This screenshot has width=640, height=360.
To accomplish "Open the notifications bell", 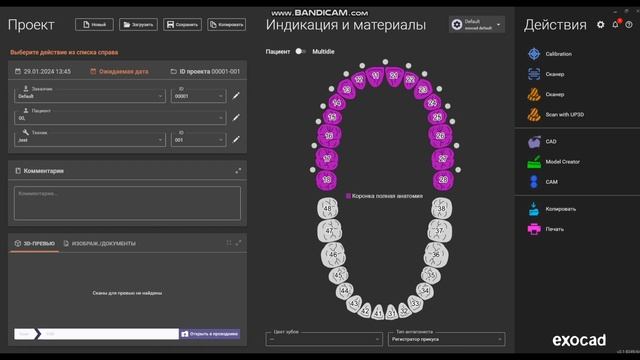I will [616, 24].
